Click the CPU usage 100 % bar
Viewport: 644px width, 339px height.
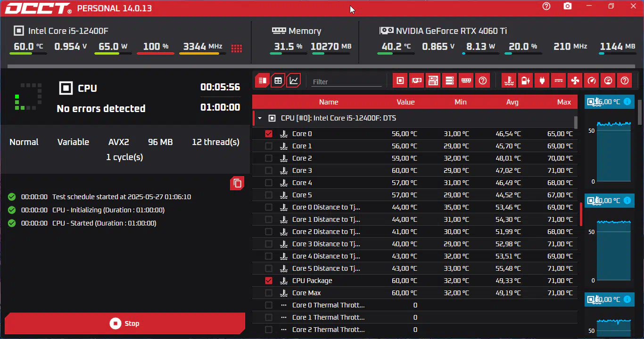click(156, 53)
